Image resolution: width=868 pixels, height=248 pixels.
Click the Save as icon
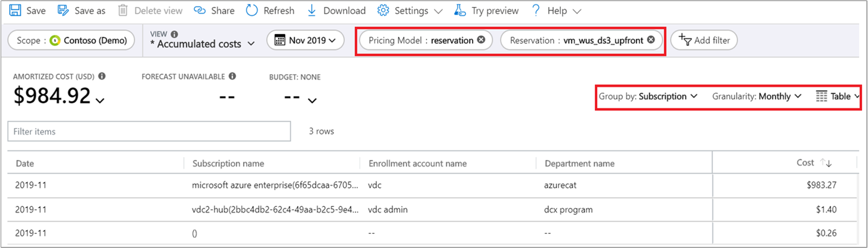[63, 10]
